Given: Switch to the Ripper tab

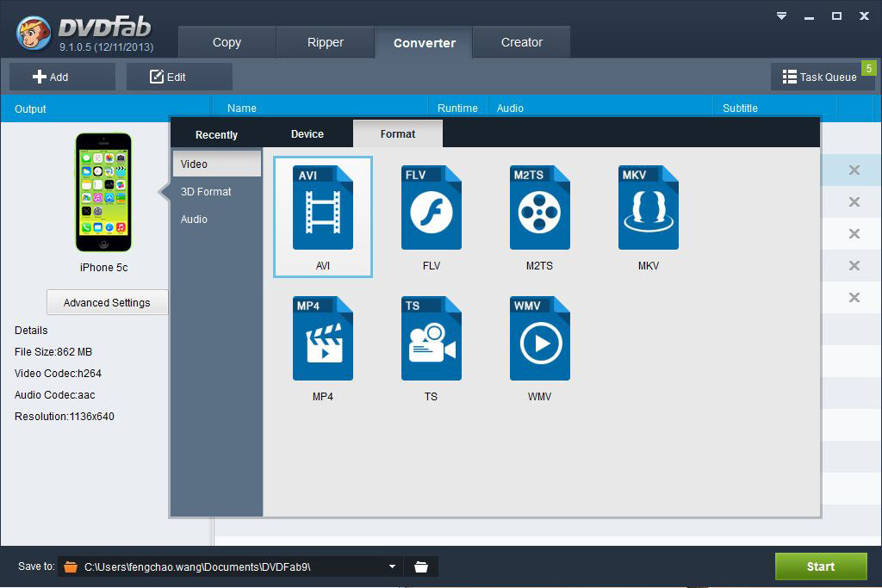Looking at the screenshot, I should click(x=325, y=42).
